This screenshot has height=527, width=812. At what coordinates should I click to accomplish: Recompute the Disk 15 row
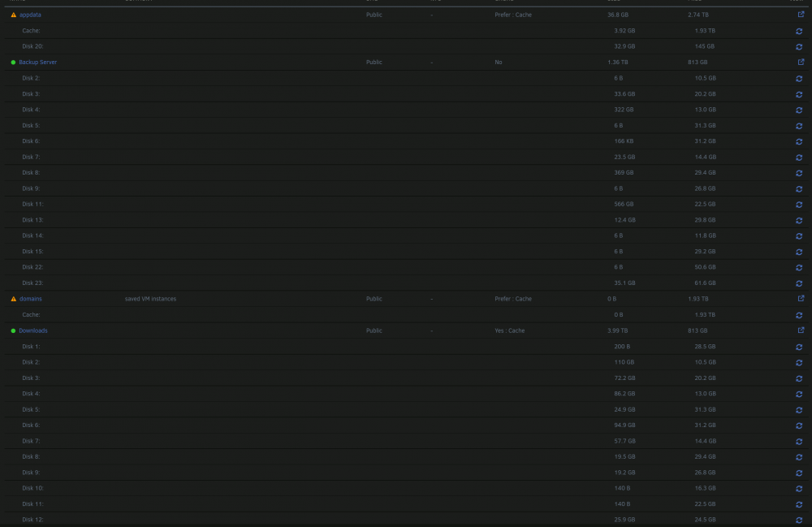point(799,252)
